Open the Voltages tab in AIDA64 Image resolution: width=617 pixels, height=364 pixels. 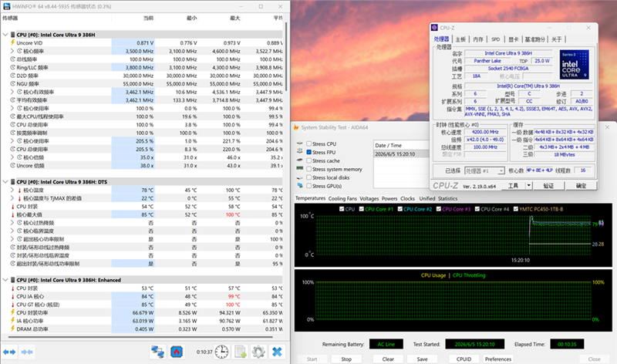369,199
